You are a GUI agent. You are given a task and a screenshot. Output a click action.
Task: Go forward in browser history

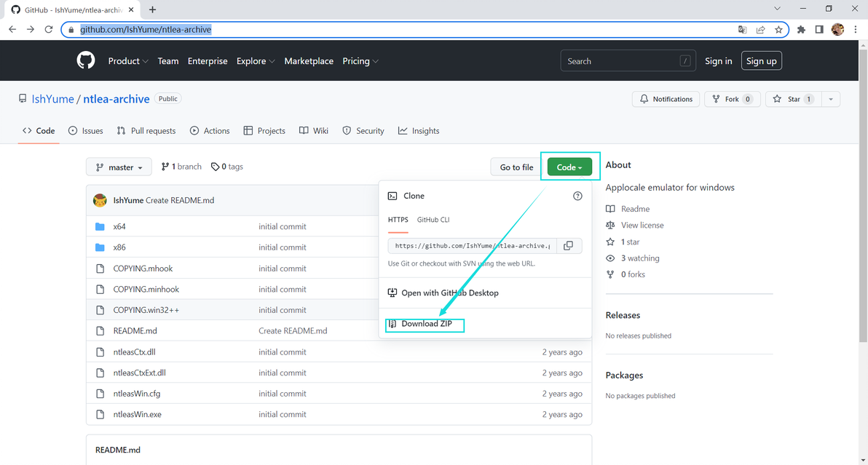pos(31,29)
